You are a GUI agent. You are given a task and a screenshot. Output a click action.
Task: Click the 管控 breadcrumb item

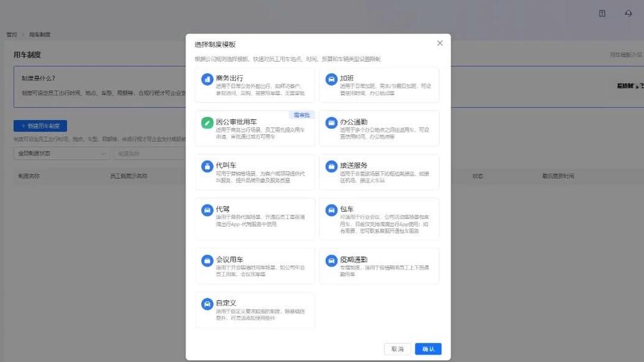coord(11,34)
